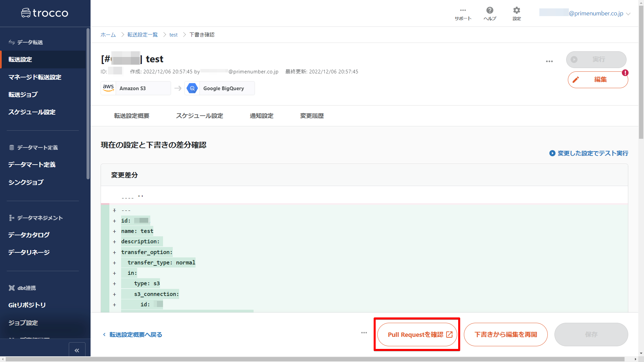The width and height of the screenshot is (644, 362).
Task: Open the more options menu beside 実行 button
Action: pos(549,61)
